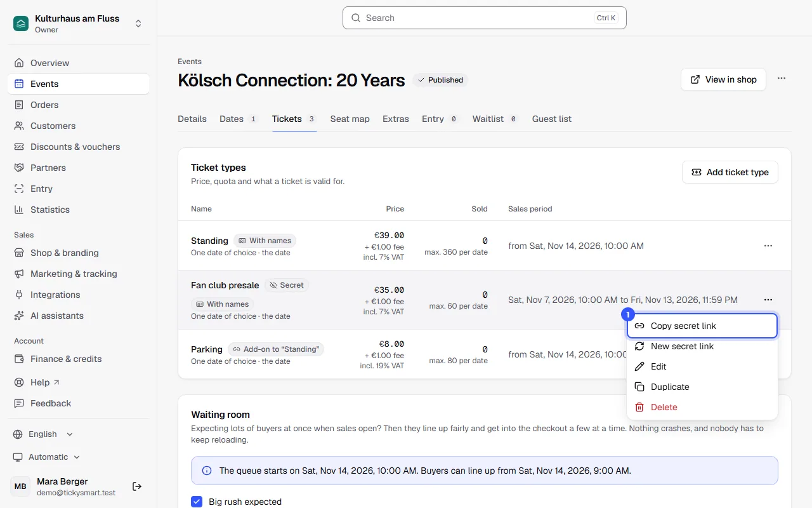
Task: Open the Automatic theme dropdown
Action: click(x=47, y=457)
